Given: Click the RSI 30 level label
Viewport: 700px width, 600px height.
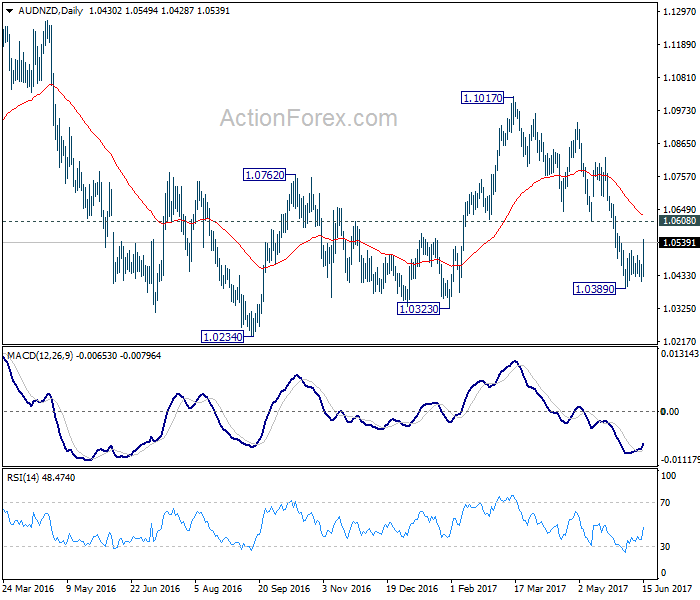Looking at the screenshot, I should (665, 546).
